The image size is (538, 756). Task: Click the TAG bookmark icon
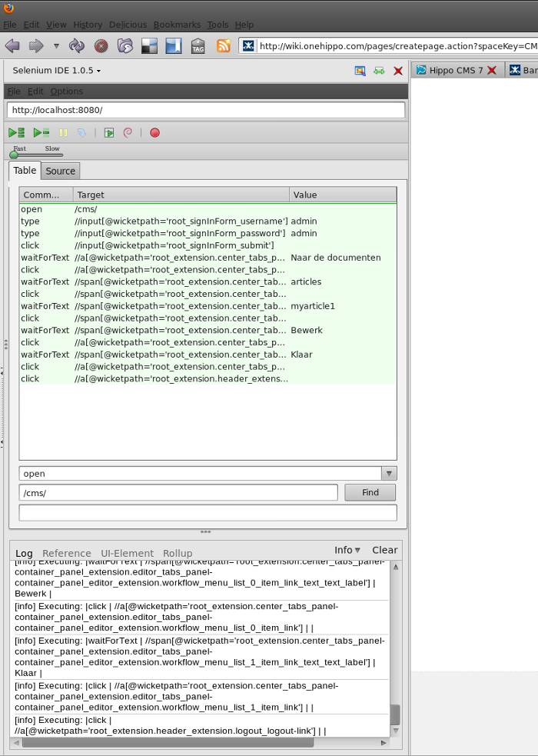(x=198, y=46)
